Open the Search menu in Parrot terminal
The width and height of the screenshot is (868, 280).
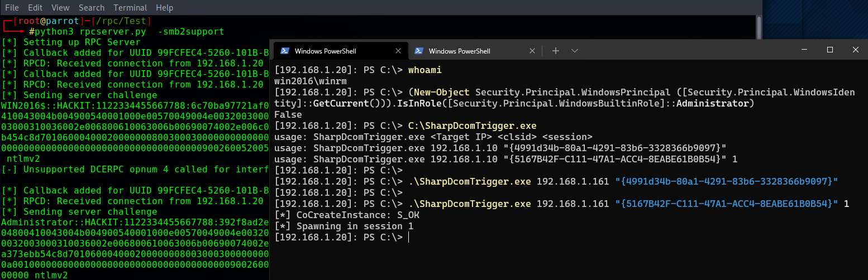(x=92, y=8)
